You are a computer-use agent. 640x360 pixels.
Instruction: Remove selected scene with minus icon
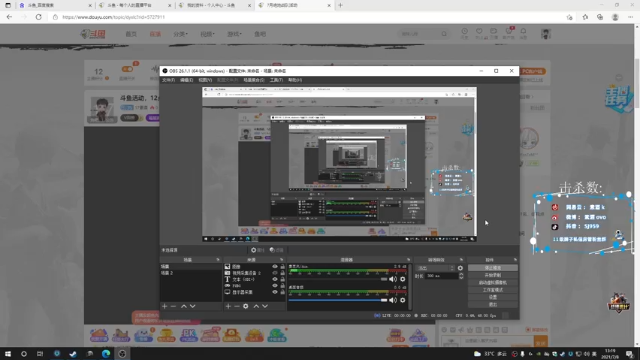[173, 306]
